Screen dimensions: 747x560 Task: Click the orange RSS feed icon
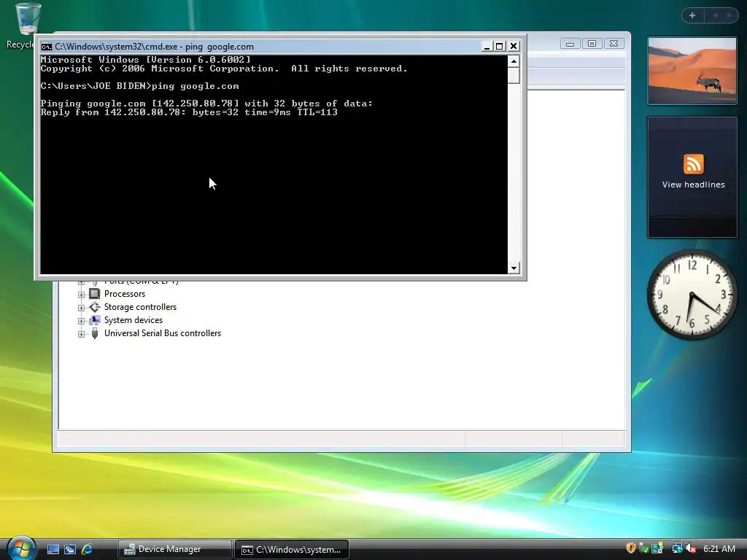coord(693,164)
